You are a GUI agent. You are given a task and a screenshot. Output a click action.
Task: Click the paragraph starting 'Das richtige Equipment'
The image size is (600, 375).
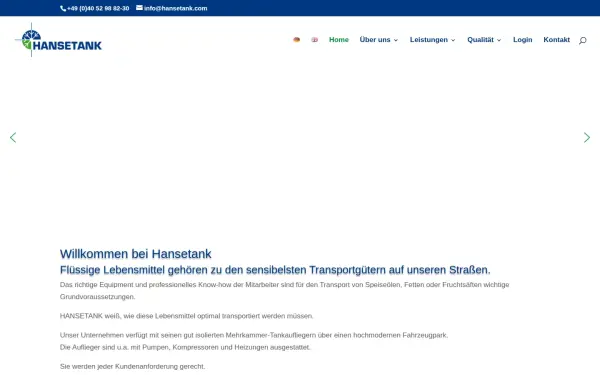click(284, 290)
